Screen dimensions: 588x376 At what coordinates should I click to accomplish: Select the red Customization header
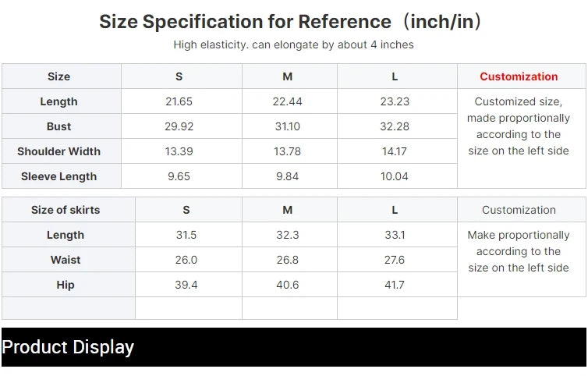tap(519, 76)
